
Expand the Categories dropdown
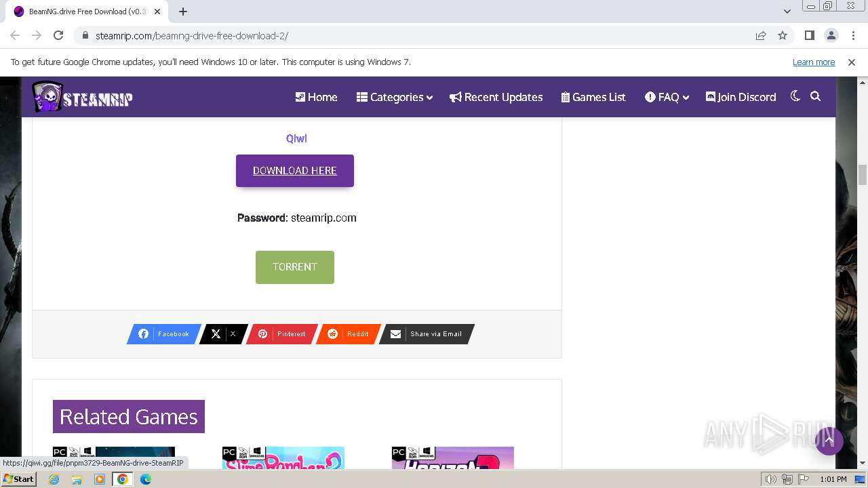pos(395,97)
